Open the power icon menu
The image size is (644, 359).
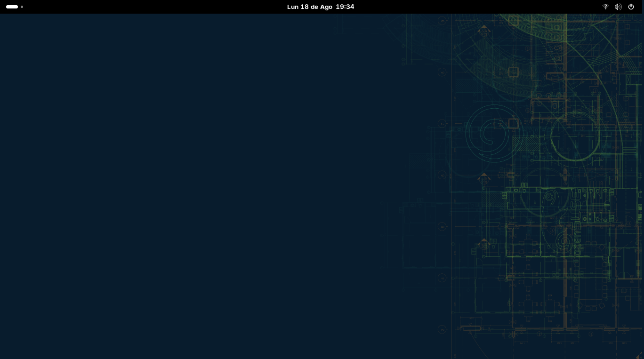[631, 7]
